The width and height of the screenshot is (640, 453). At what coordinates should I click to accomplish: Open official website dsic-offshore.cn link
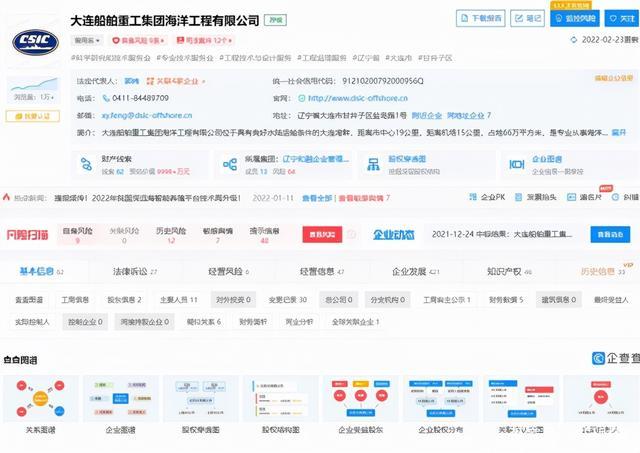click(x=358, y=98)
